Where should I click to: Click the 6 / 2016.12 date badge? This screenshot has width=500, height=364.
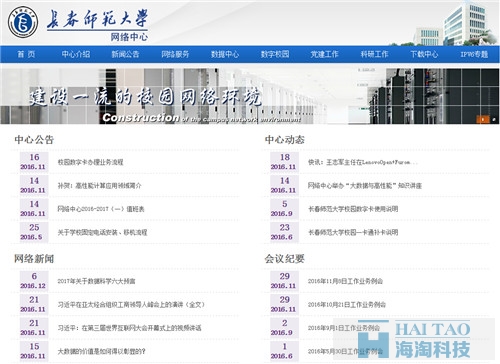(x=34, y=281)
